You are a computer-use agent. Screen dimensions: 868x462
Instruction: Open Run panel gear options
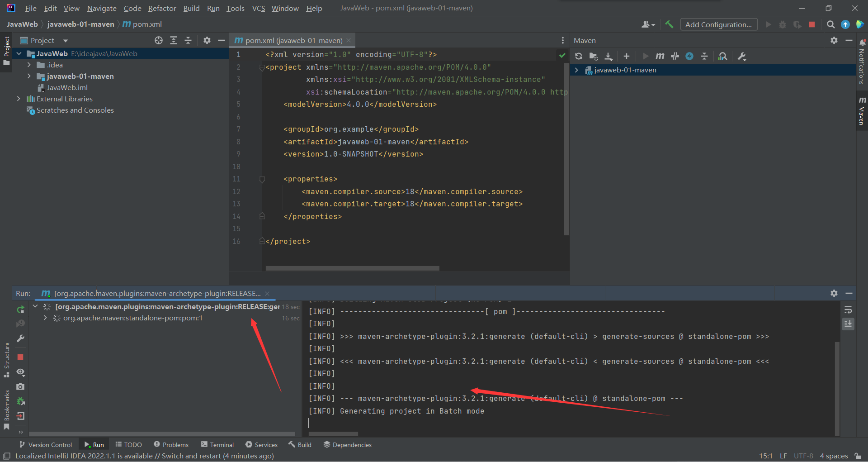834,293
